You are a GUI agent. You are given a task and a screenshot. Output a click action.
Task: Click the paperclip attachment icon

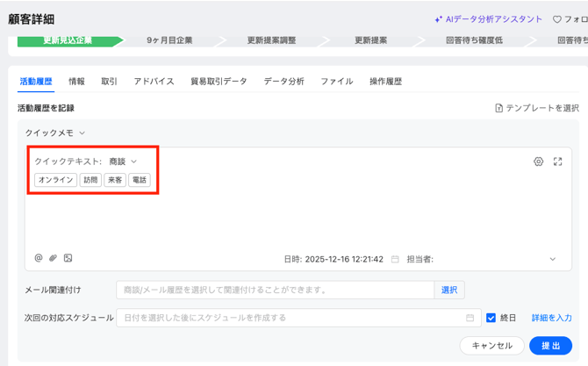[53, 258]
